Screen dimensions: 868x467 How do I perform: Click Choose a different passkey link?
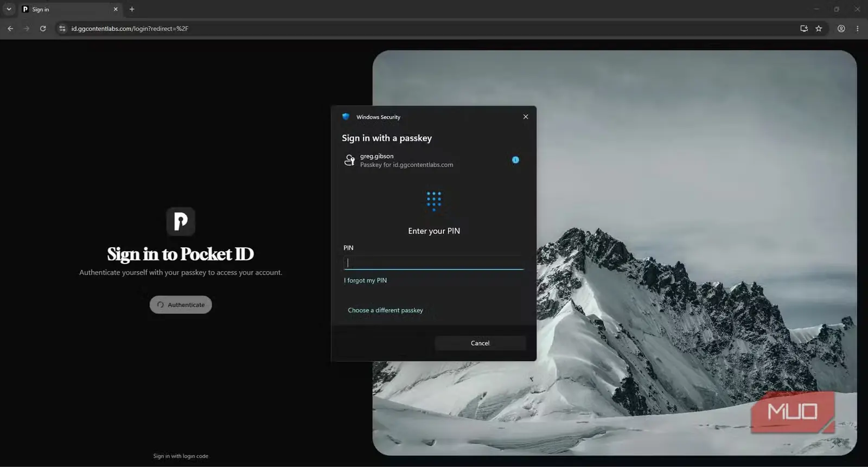click(x=385, y=310)
